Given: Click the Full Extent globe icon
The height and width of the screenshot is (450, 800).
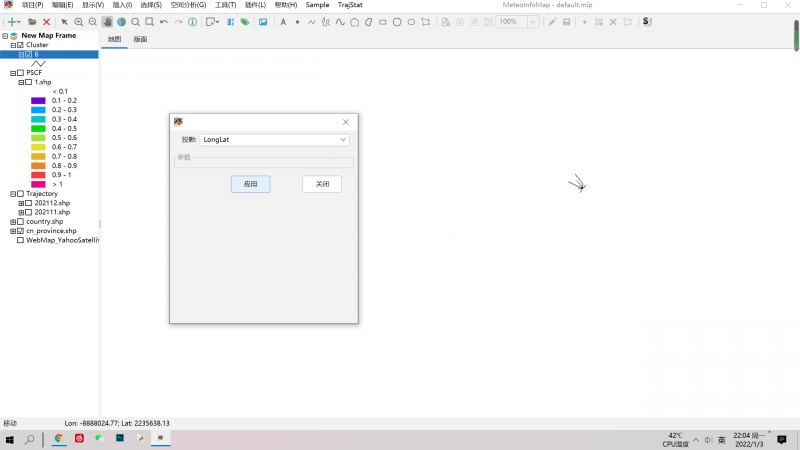Looking at the screenshot, I should coord(121,21).
